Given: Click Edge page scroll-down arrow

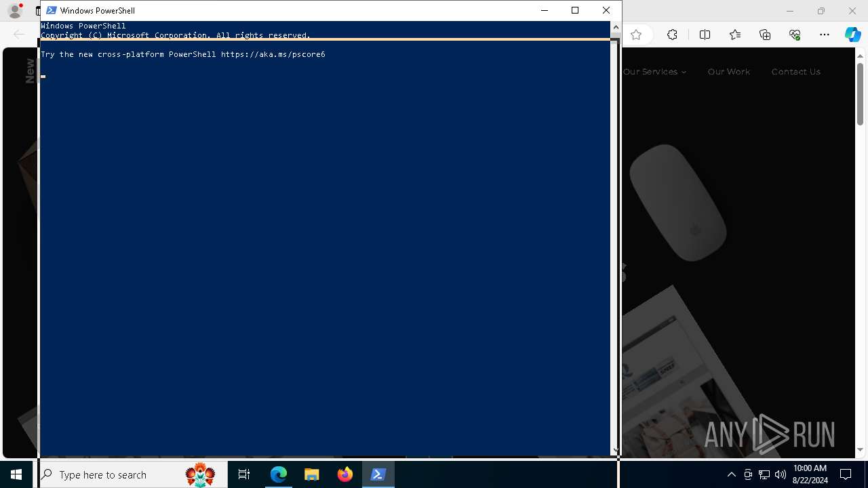Looking at the screenshot, I should 860,449.
